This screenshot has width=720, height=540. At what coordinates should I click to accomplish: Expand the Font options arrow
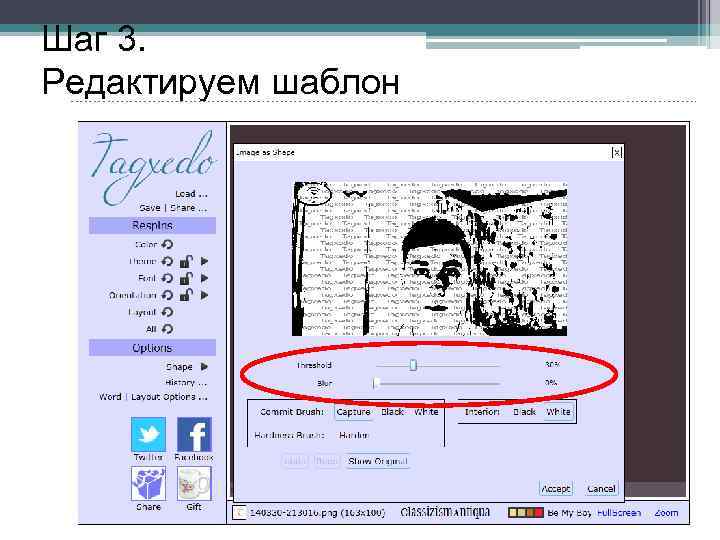pyautogui.click(x=204, y=278)
